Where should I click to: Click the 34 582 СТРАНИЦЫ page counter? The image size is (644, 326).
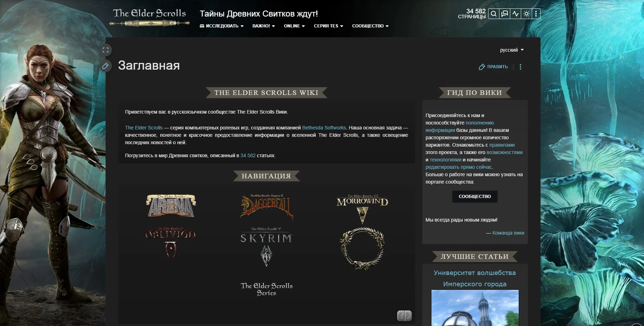(472, 14)
